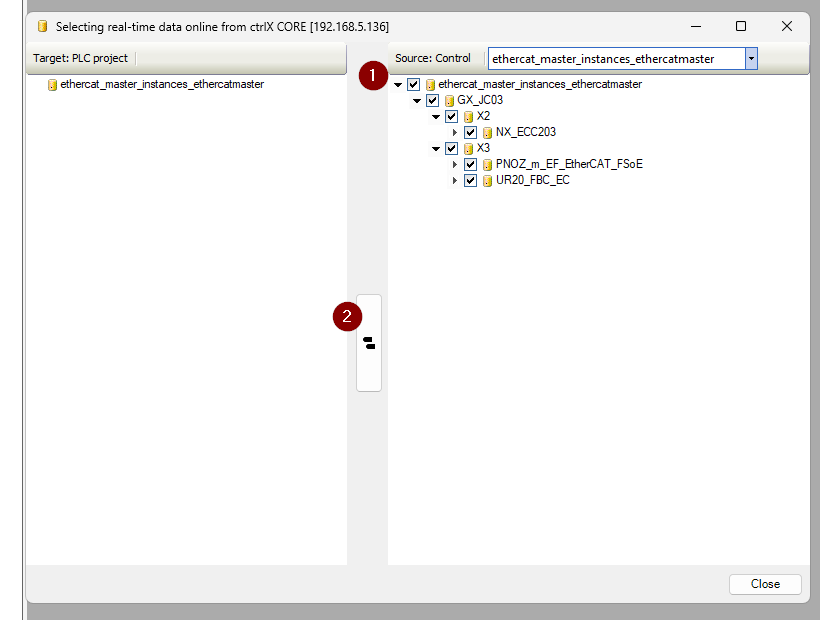Click the Target: PLC project header
Screen dimensions: 820x620
tap(81, 58)
